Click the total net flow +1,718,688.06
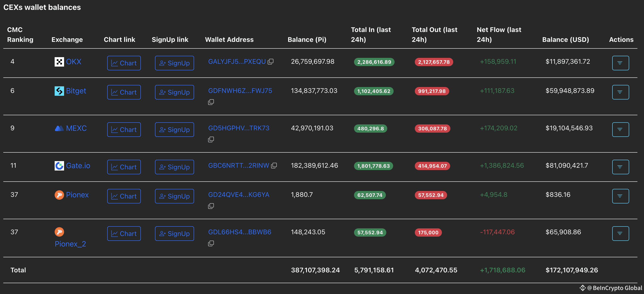The height and width of the screenshot is (294, 644). pos(502,270)
